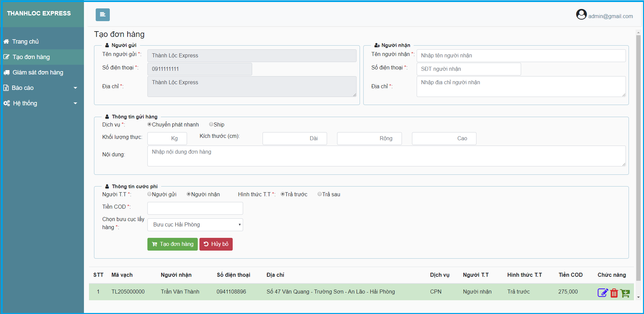Edit order TL205000000 with the blue pencil icon
The image size is (644, 314).
(x=603, y=293)
